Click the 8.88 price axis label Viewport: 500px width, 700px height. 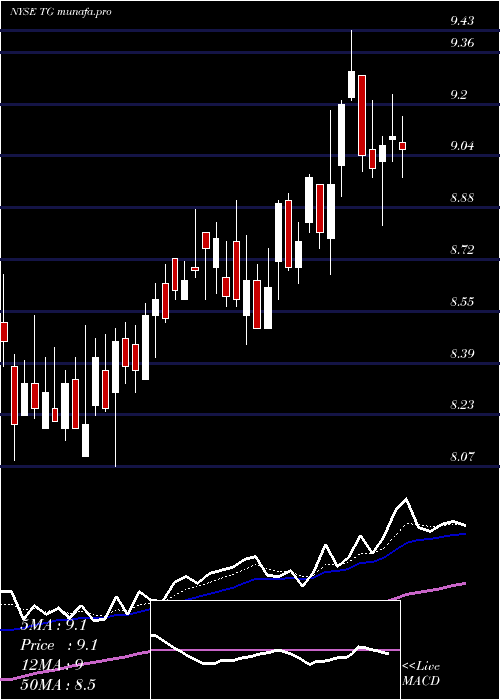(x=462, y=198)
